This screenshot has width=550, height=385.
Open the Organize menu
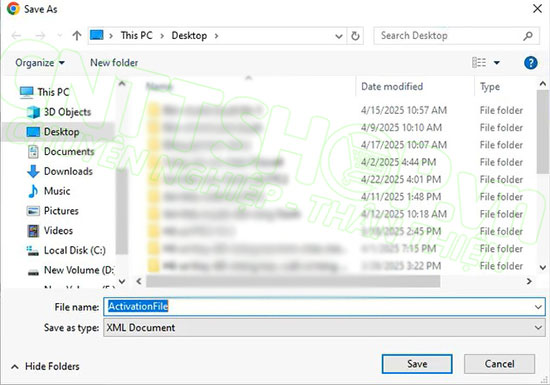(x=40, y=63)
